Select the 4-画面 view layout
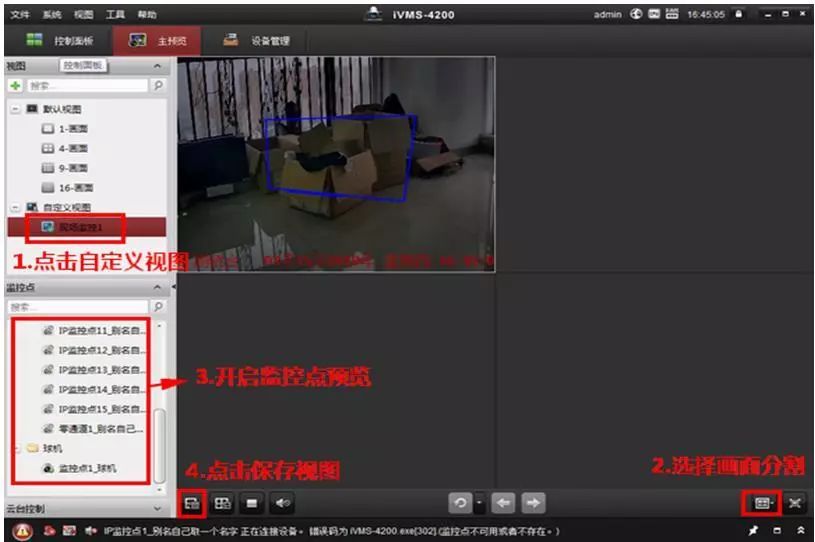The image size is (815, 542). pos(68,148)
